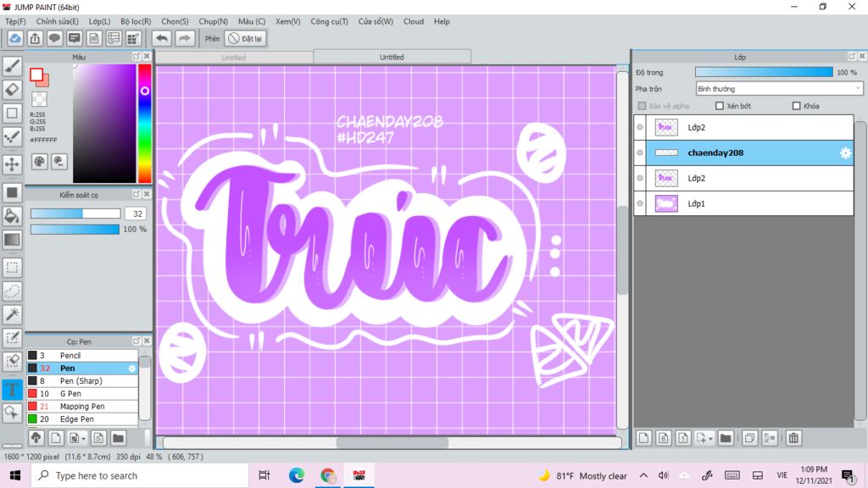
Task: Expand the add-brush dropdown arrow
Action: click(x=84, y=439)
